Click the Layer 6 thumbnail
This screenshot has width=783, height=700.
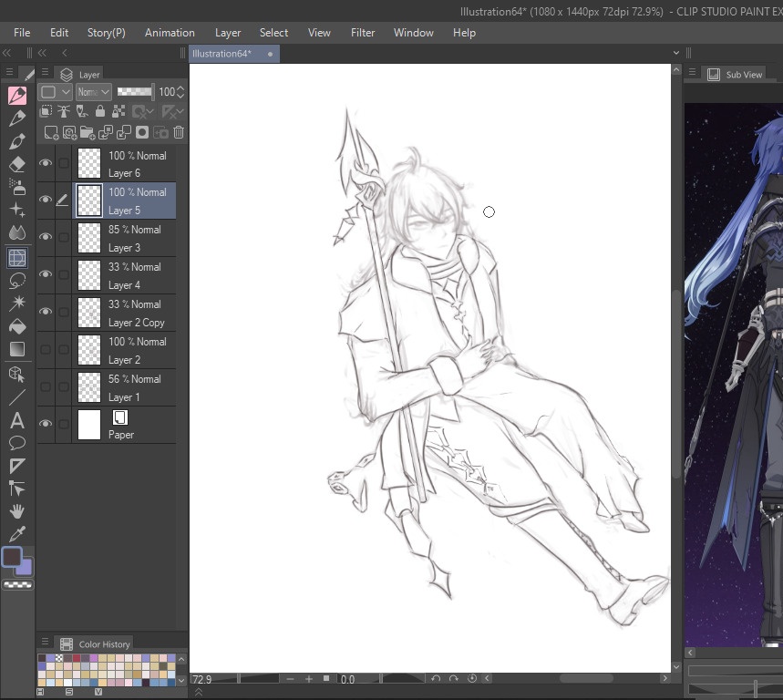89,163
